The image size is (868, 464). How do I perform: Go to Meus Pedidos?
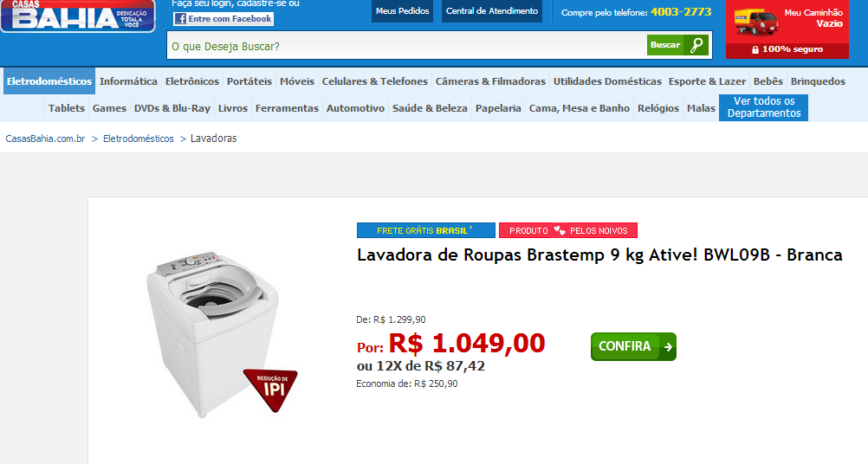click(x=403, y=11)
